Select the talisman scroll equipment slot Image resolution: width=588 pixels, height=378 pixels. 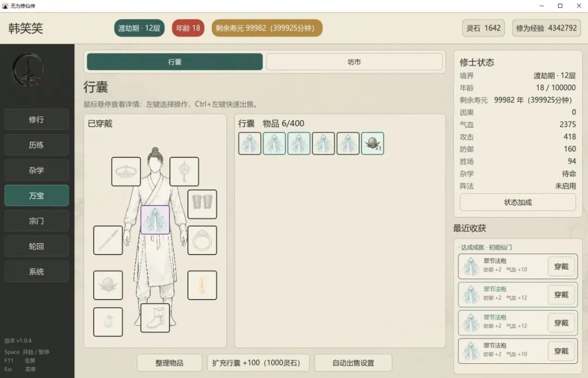202,285
